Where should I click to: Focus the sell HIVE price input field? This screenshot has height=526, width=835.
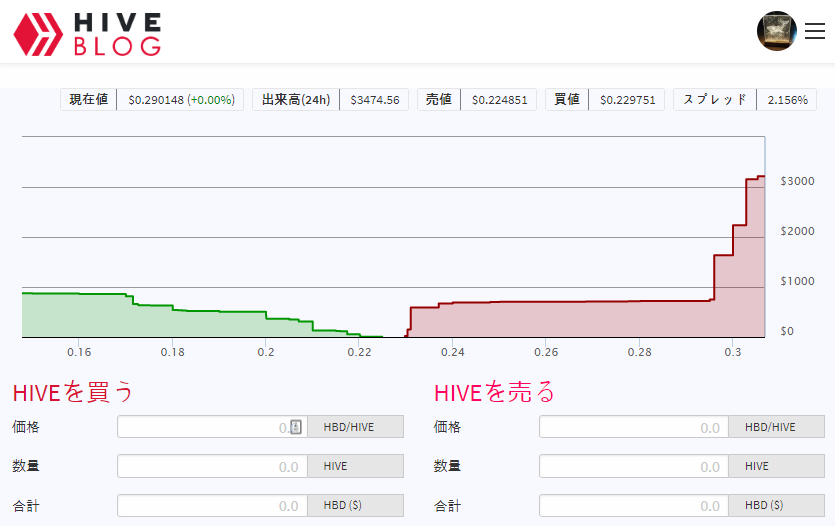coord(634,427)
